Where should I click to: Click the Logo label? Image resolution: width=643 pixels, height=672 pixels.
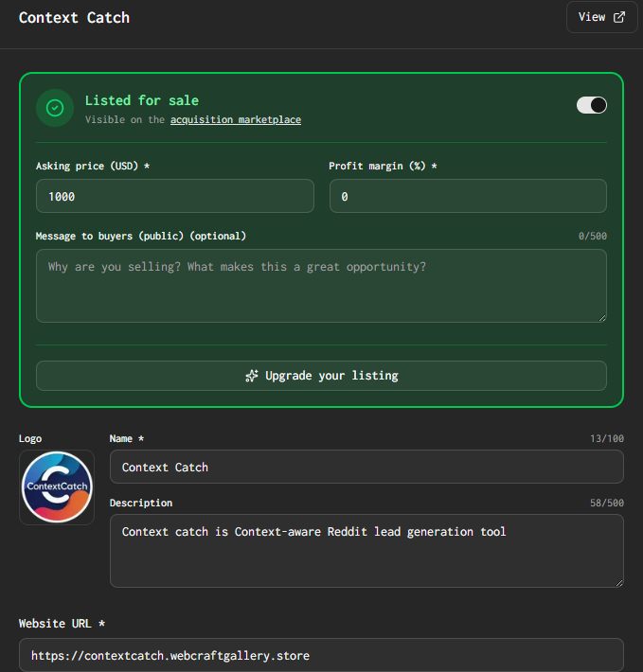[30, 438]
